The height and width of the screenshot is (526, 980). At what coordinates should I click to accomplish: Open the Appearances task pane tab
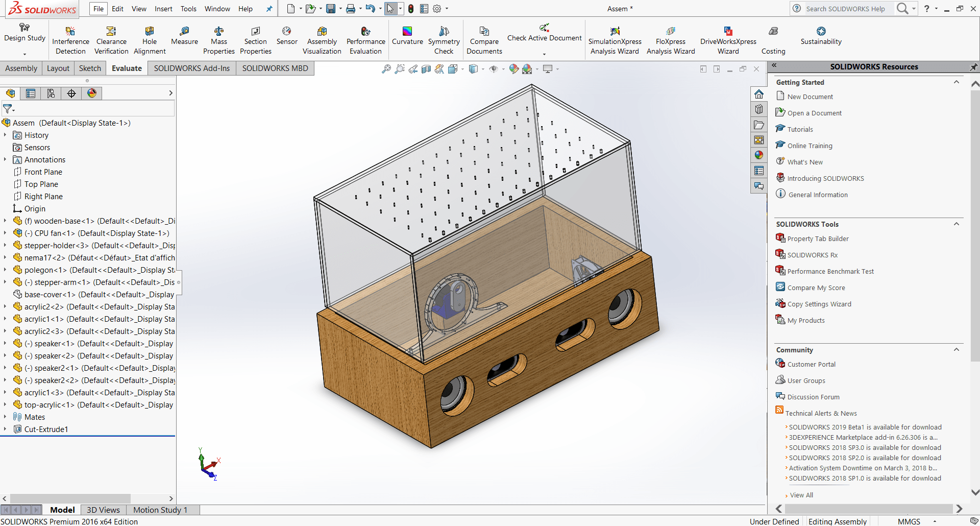[759, 155]
